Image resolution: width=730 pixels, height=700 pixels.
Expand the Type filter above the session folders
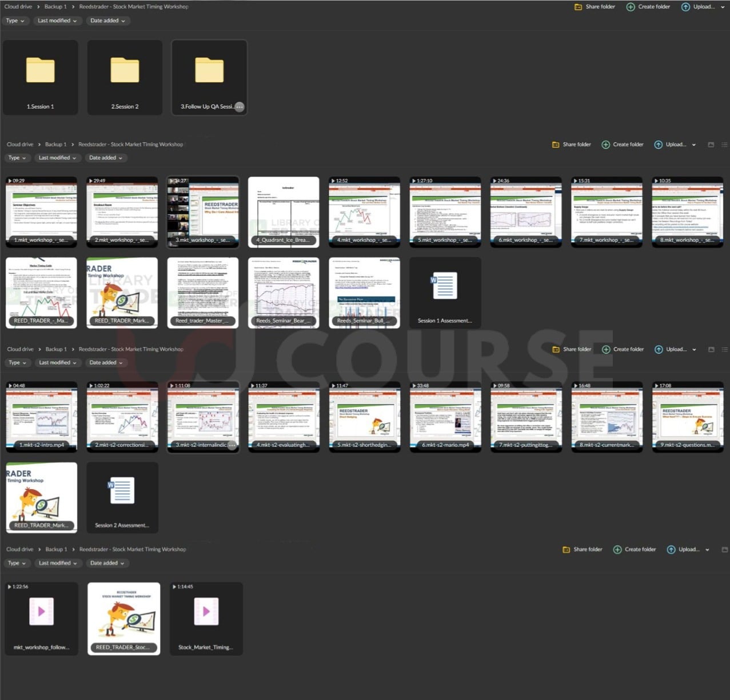click(x=15, y=21)
